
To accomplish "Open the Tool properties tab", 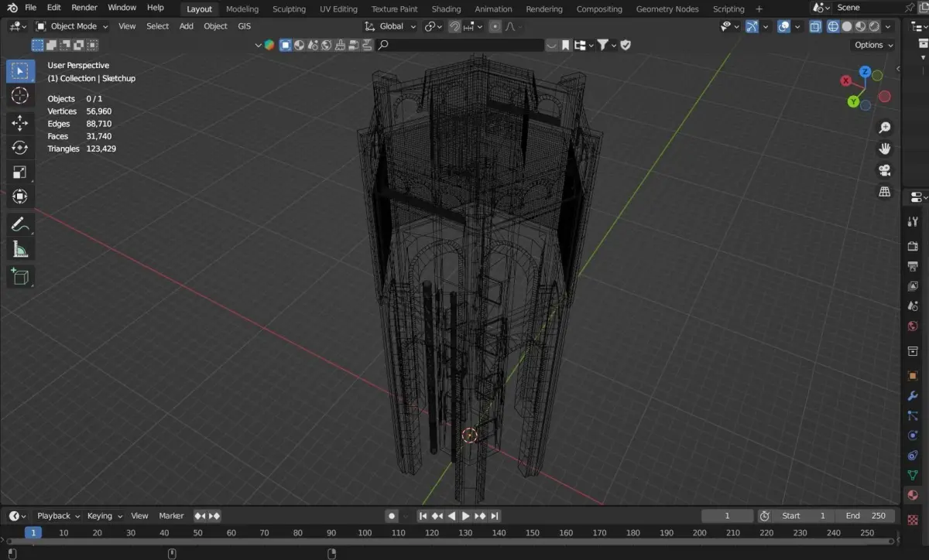I will (913, 222).
